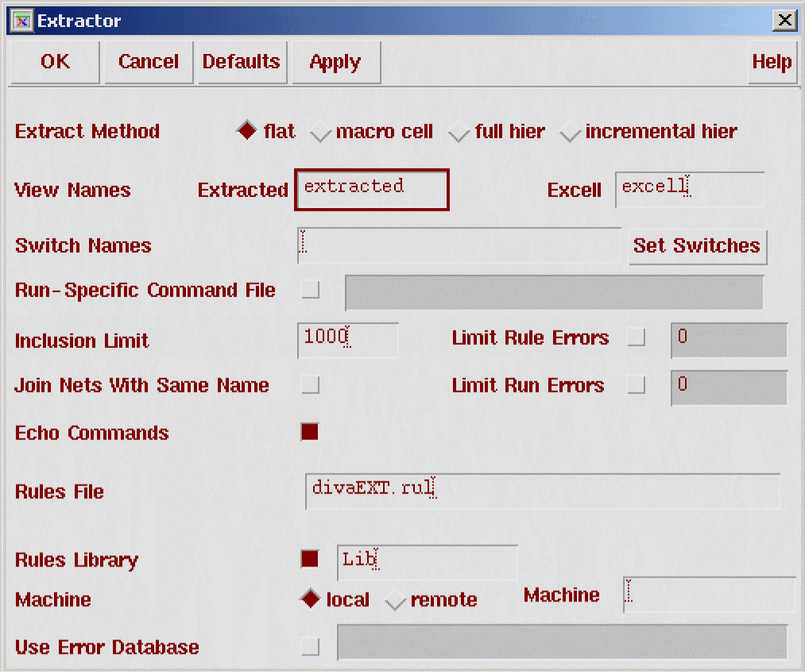Select the local machine option
Image resolution: width=805 pixels, height=672 pixels.
(x=311, y=599)
